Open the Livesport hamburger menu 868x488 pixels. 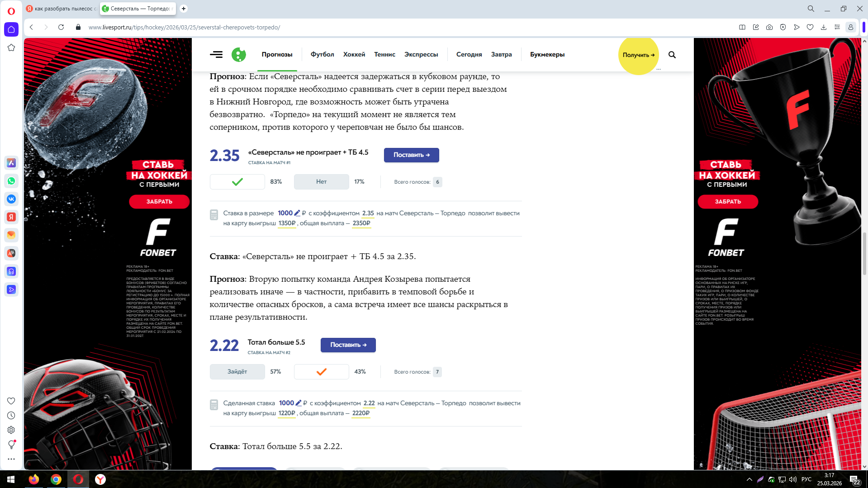pyautogui.click(x=216, y=55)
